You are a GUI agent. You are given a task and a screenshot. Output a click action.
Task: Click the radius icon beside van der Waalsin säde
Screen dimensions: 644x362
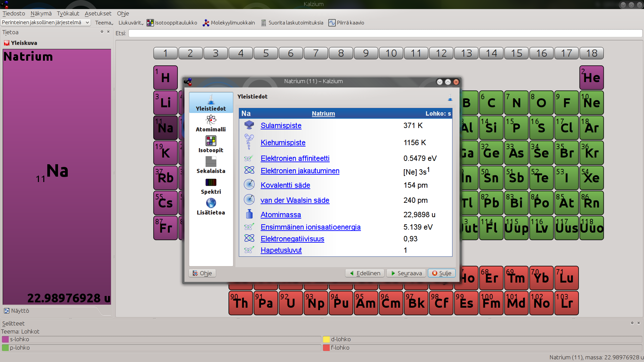[249, 199]
